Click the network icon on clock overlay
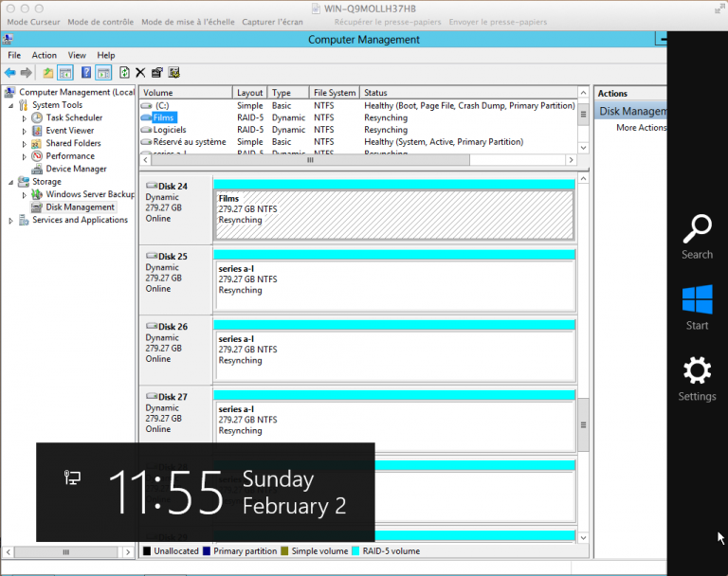 [x=72, y=477]
